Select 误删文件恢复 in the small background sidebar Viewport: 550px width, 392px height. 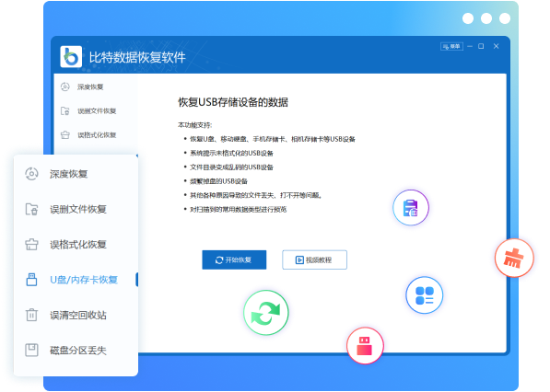pos(97,110)
